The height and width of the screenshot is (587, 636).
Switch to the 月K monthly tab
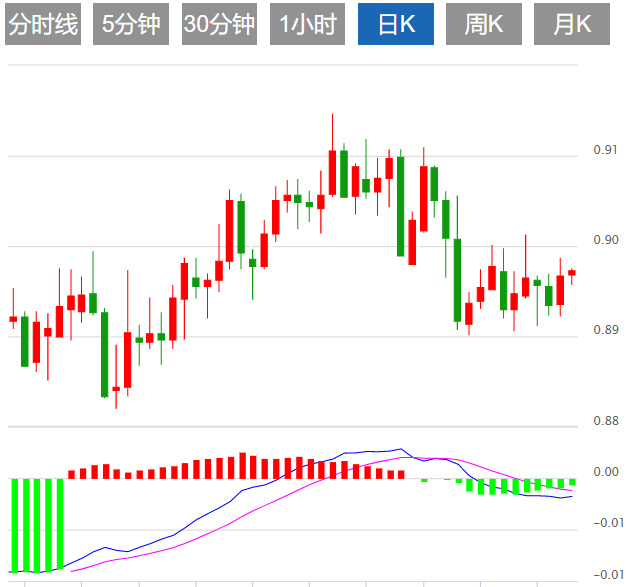[x=572, y=24]
